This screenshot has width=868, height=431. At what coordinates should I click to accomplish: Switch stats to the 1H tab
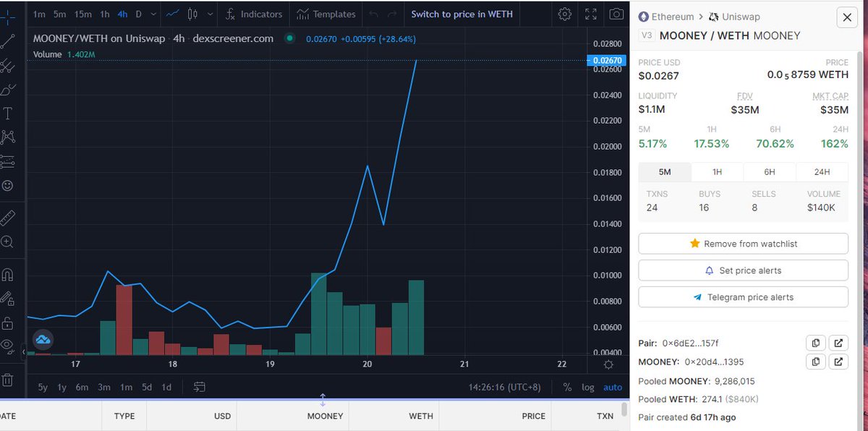coord(718,172)
